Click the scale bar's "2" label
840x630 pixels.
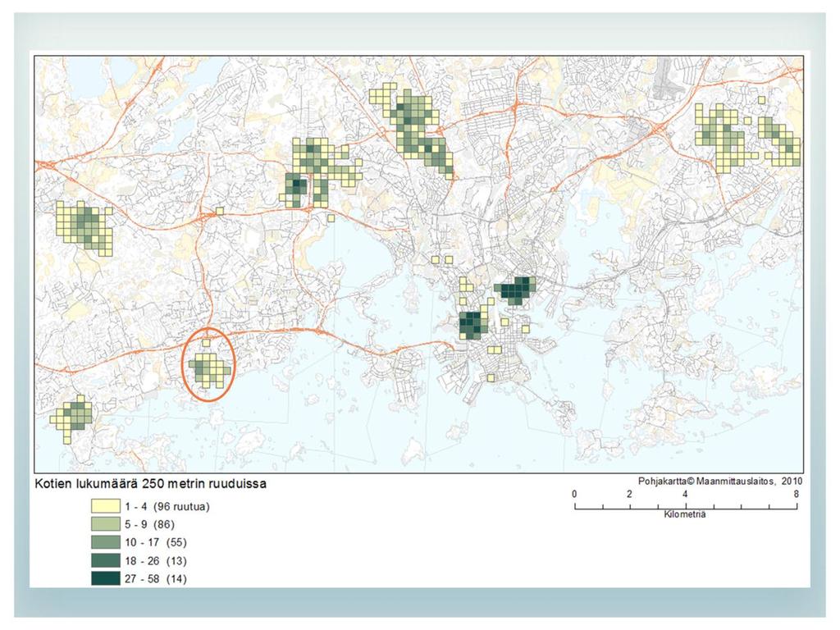(x=629, y=494)
